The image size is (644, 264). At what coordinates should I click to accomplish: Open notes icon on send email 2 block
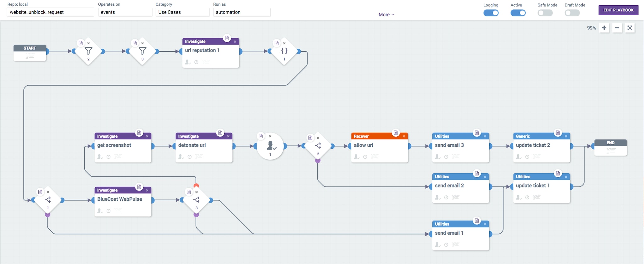coord(477,173)
